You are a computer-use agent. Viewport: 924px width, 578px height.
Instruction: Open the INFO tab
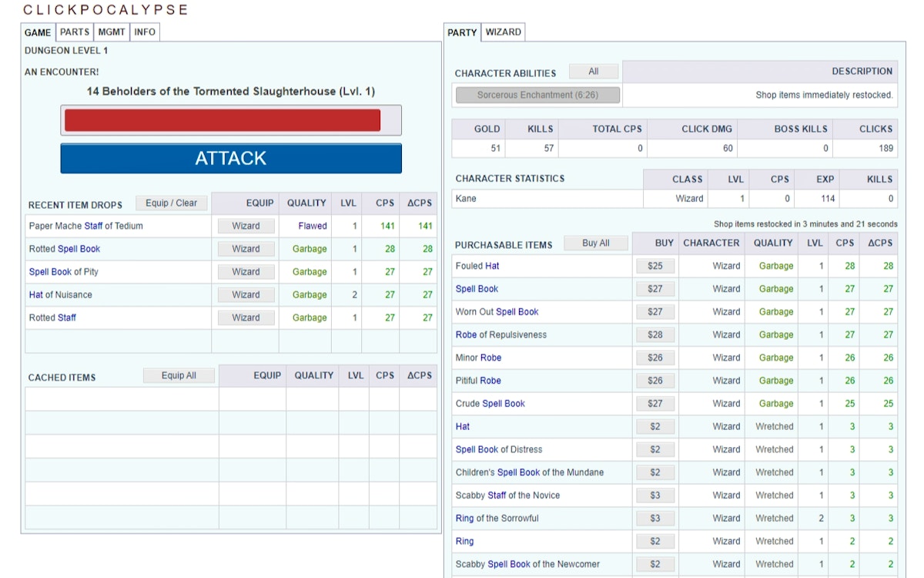click(x=145, y=32)
